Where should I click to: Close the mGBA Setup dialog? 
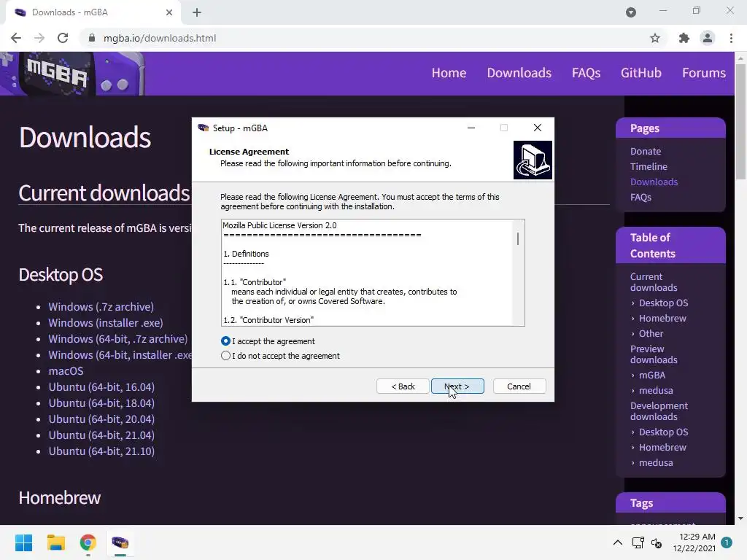538,128
